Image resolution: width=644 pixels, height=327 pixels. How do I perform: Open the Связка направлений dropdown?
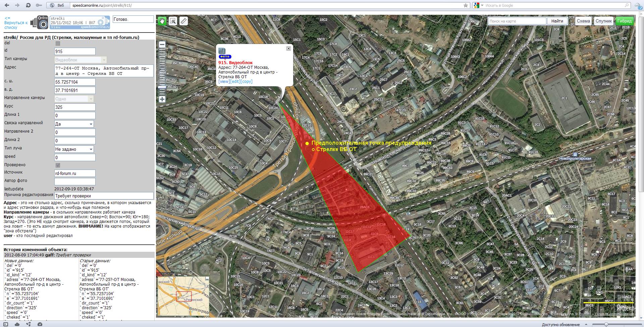(74, 124)
